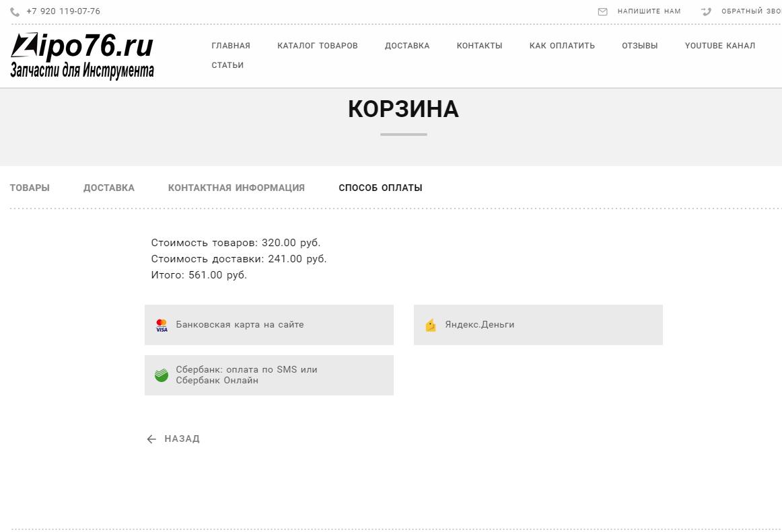
Task: Switch to КОНТАКТНАЯ ИНФОРМАЦИЯ tab
Action: pyautogui.click(x=236, y=188)
